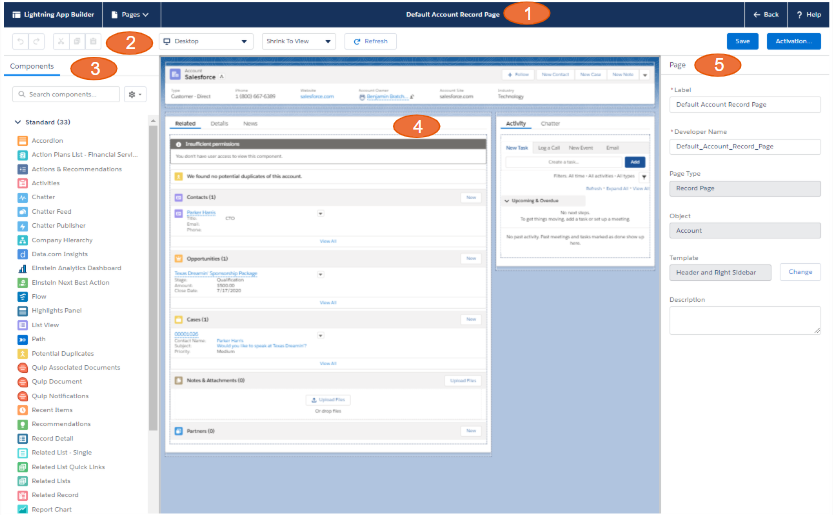The image size is (833, 515).
Task: Click the Chatter Feed component icon
Action: 22,212
